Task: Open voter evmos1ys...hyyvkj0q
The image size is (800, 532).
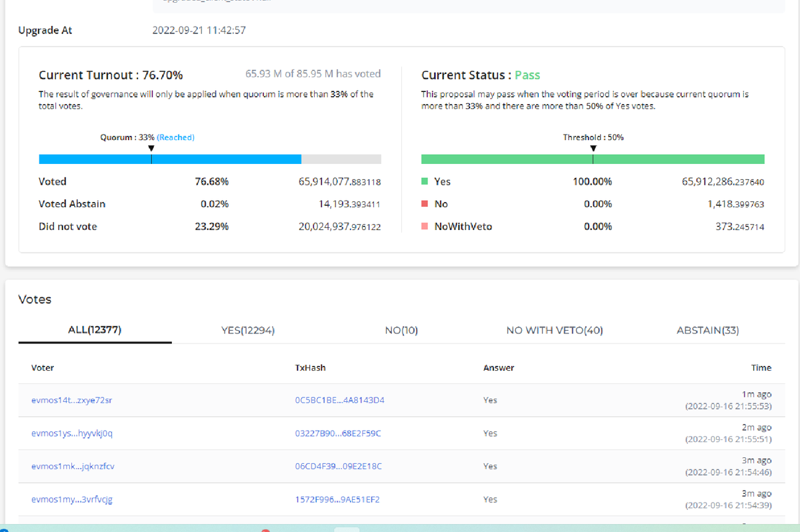Action: tap(72, 433)
